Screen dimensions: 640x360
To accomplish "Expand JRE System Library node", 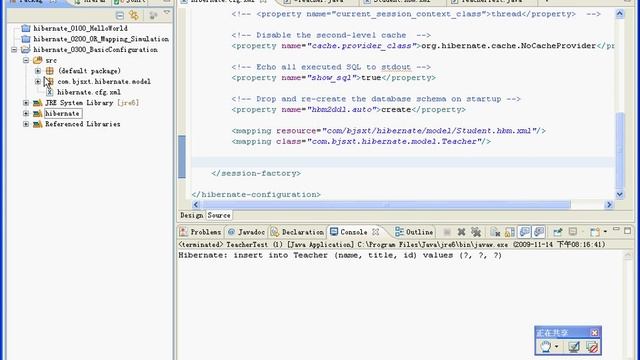I will click(x=26, y=102).
